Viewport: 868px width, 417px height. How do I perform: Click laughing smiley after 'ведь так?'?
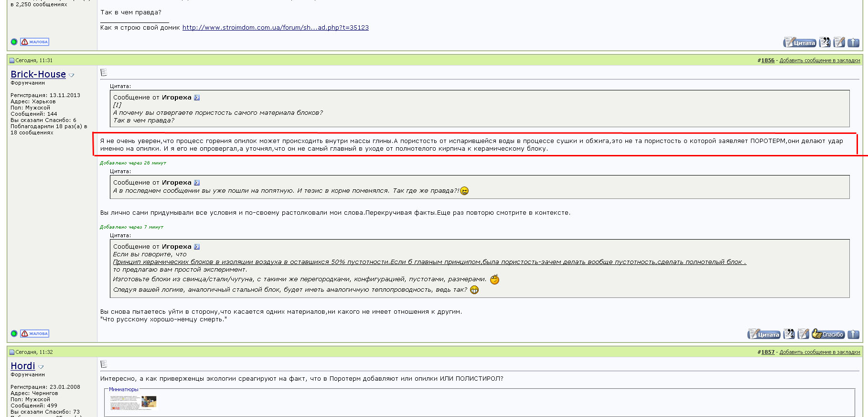[474, 290]
